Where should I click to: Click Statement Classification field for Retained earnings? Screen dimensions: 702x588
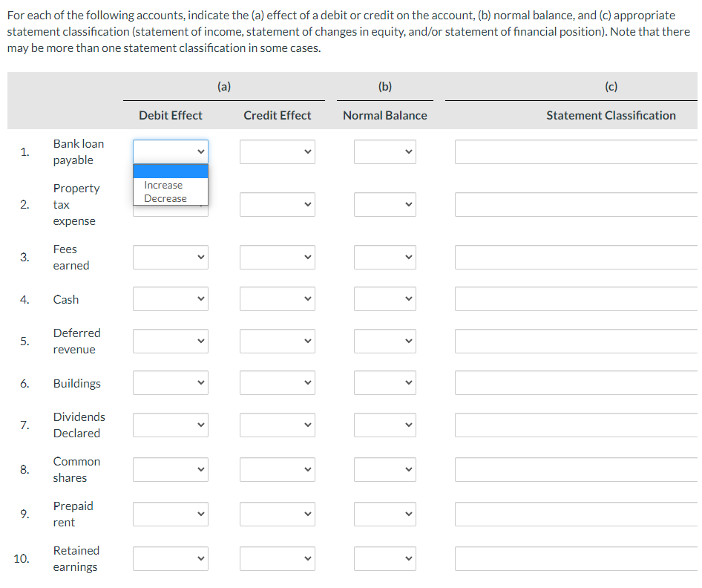click(576, 558)
